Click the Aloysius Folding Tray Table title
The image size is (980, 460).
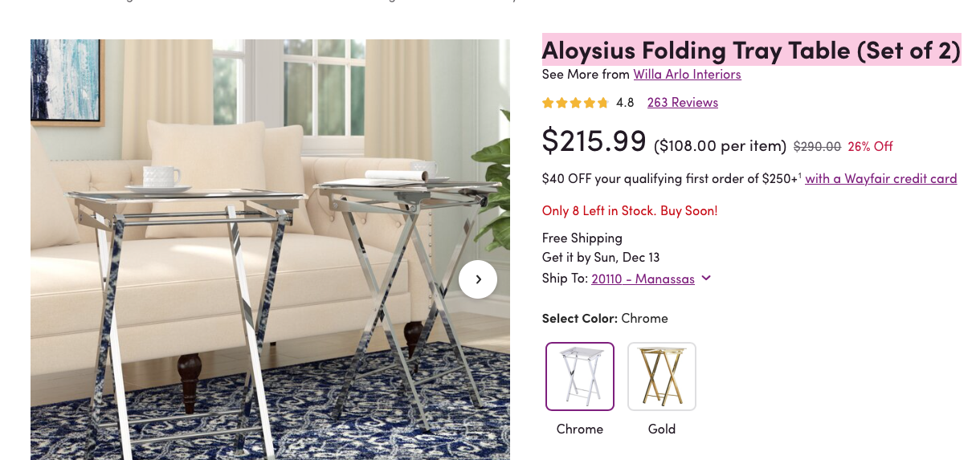click(x=751, y=51)
